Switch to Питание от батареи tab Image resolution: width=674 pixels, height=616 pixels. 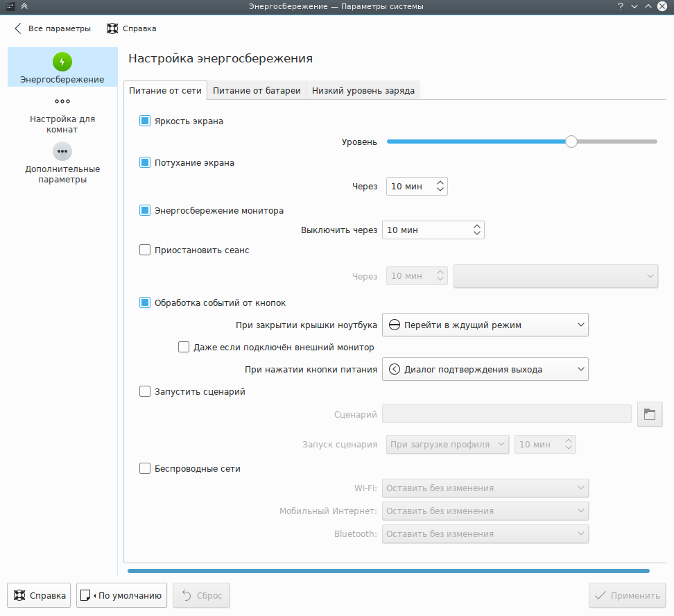(257, 90)
